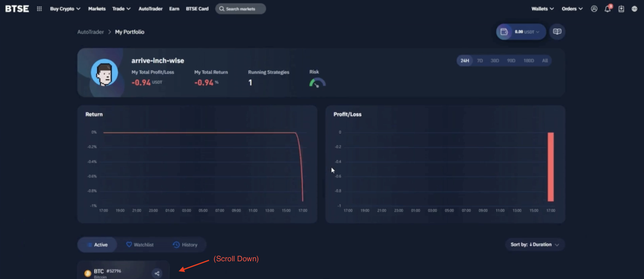Click the wallet icon beside 0.00 USDT
Image resolution: width=644 pixels, height=279 pixels.
[x=504, y=32]
